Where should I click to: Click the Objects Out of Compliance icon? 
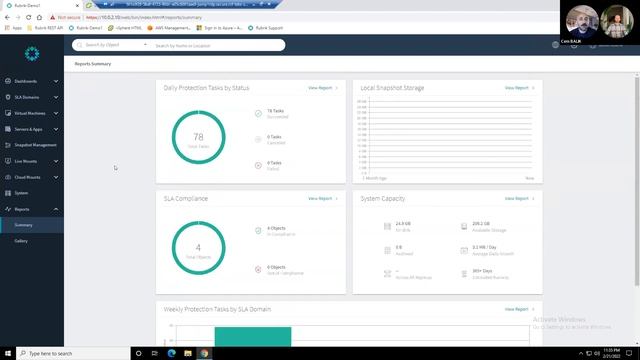[x=258, y=269]
